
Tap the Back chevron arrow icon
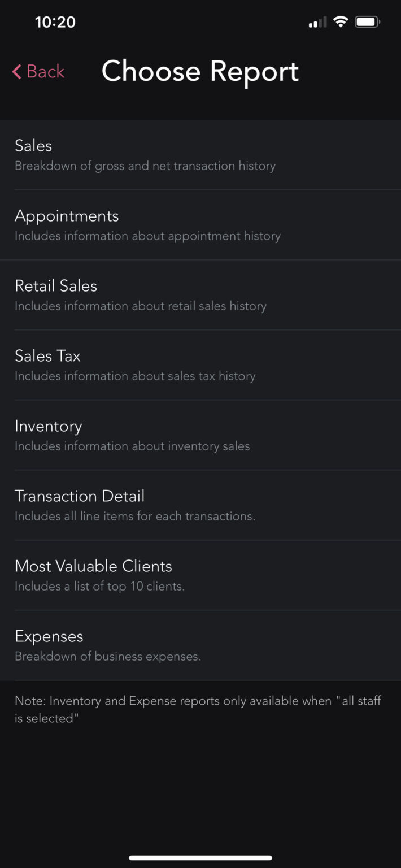pos(17,72)
